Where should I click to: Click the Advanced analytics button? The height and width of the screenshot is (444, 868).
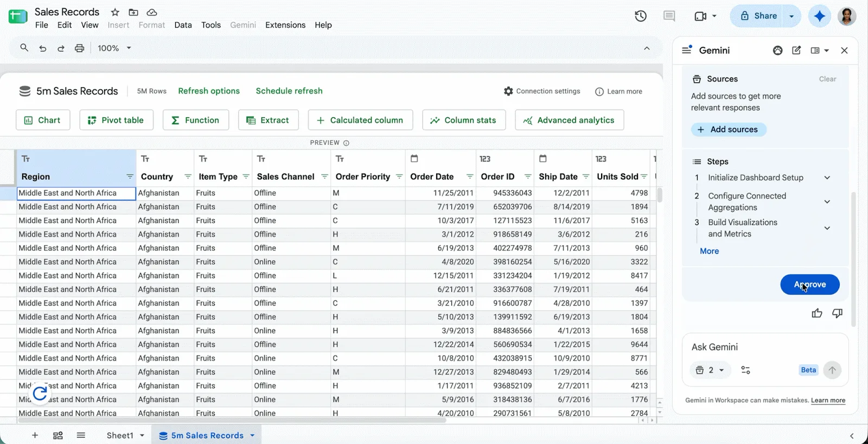point(569,120)
